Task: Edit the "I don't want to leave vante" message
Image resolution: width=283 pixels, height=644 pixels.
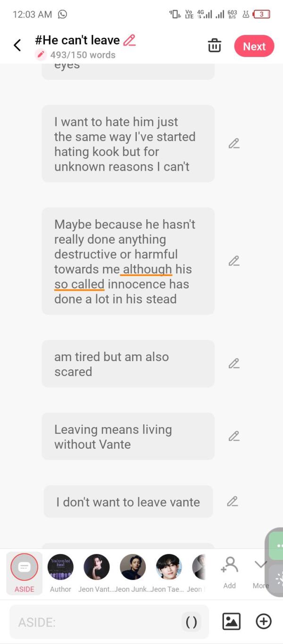Action: pos(232,501)
